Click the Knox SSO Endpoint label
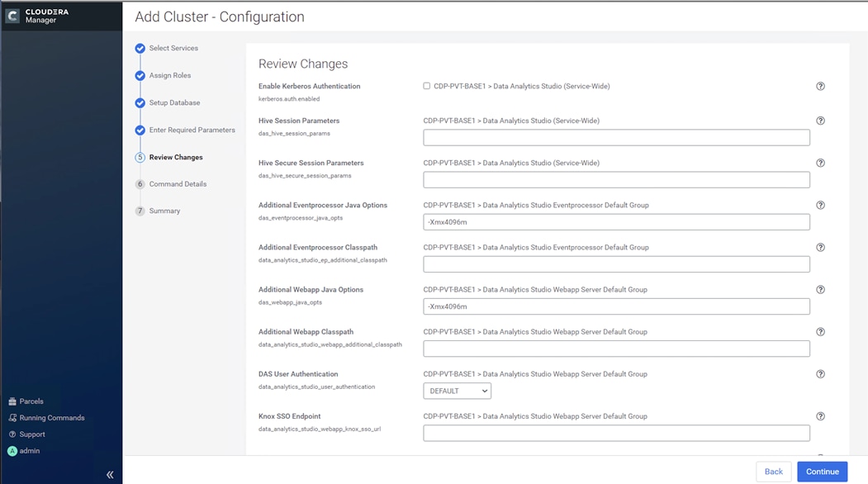The image size is (868, 484). coord(290,416)
